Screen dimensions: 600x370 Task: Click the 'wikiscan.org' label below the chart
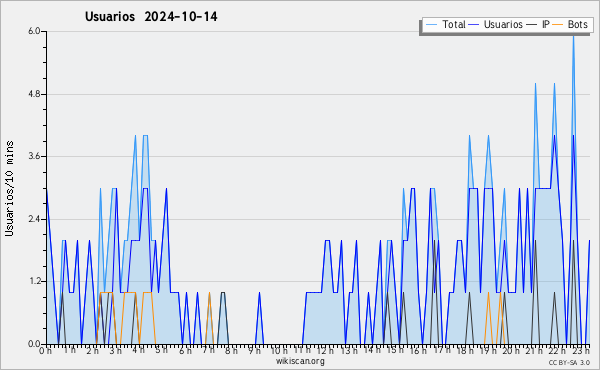click(300, 361)
